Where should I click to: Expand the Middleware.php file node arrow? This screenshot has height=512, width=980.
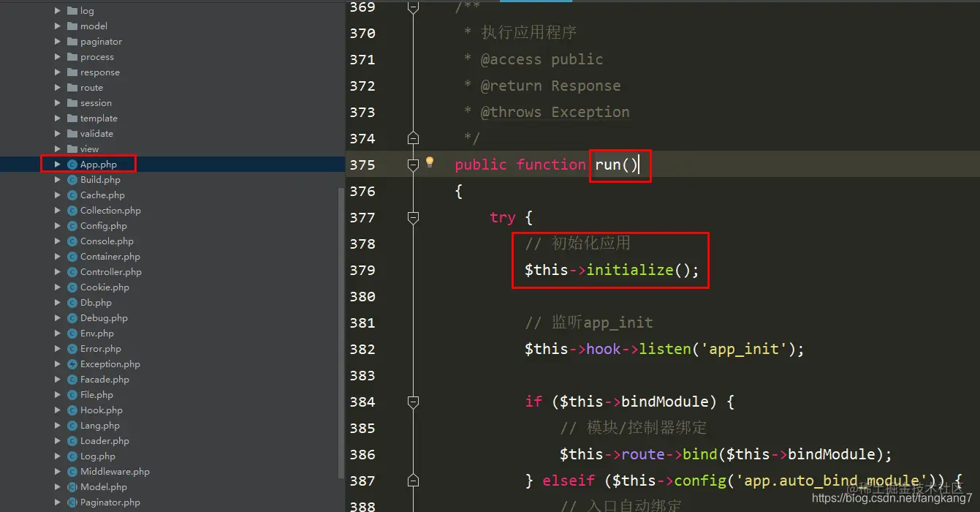click(58, 472)
